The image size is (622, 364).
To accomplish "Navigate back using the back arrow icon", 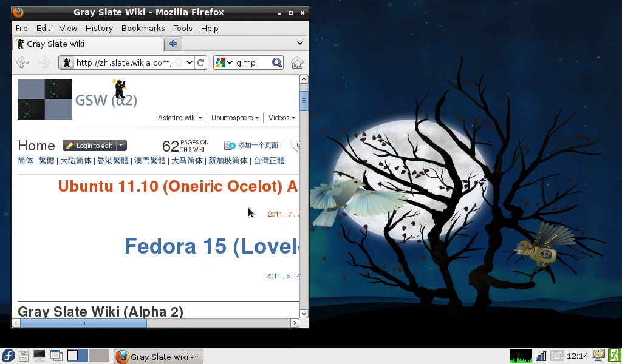I will point(22,62).
